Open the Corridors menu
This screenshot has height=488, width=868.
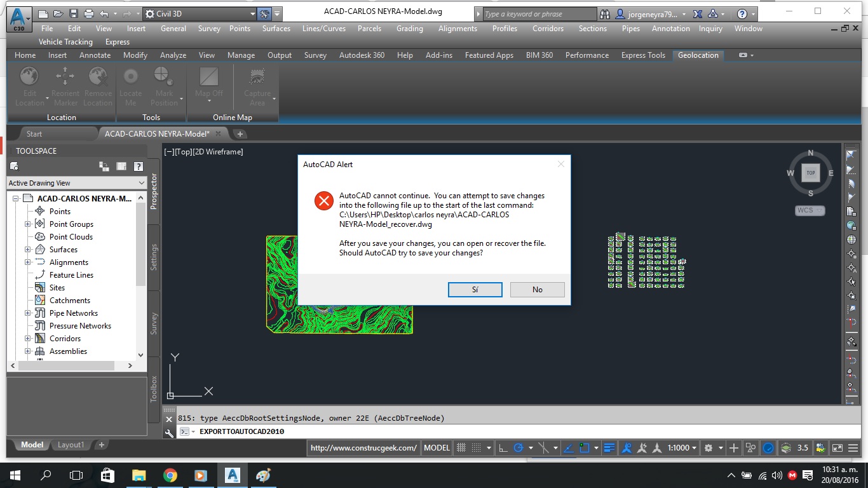[x=548, y=29]
